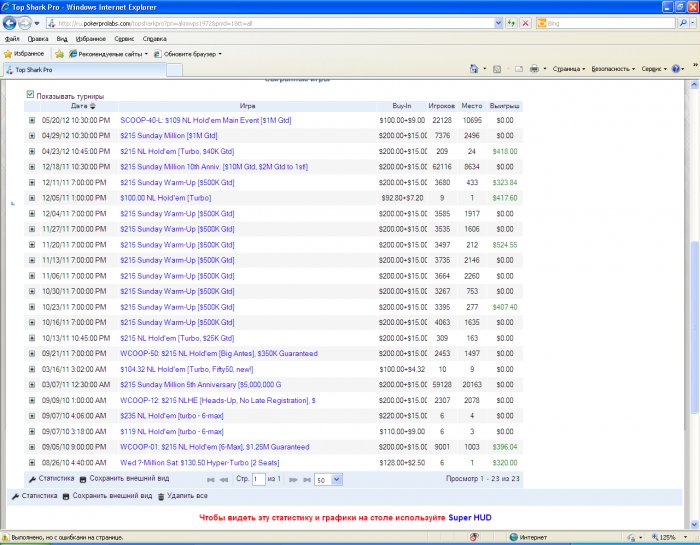
Task: Click the status bar pop-up blocker icon
Action: click(x=474, y=537)
